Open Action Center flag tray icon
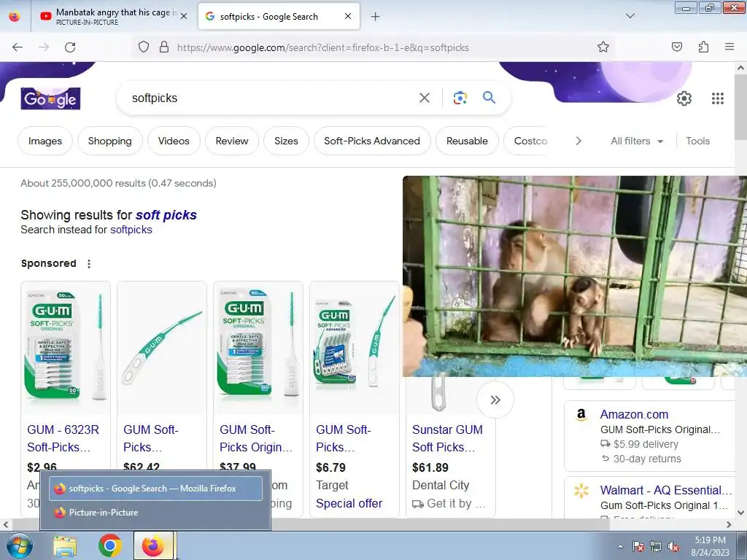 coord(638,547)
